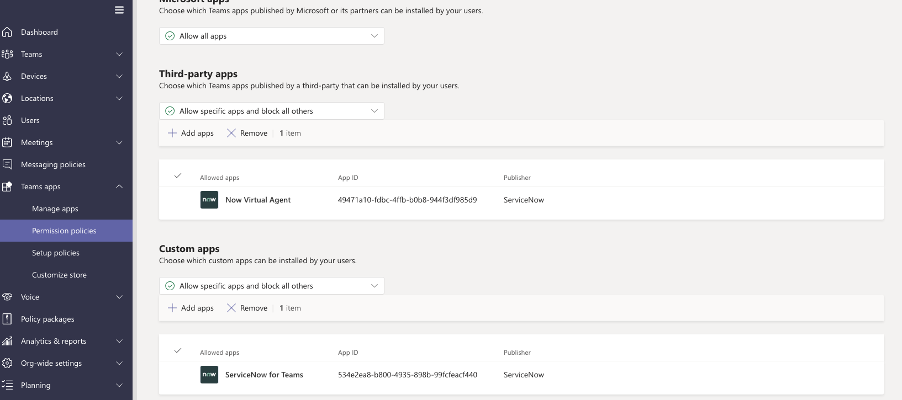
Task: Click the ServiceNow for Teams app icon
Action: pos(209,375)
